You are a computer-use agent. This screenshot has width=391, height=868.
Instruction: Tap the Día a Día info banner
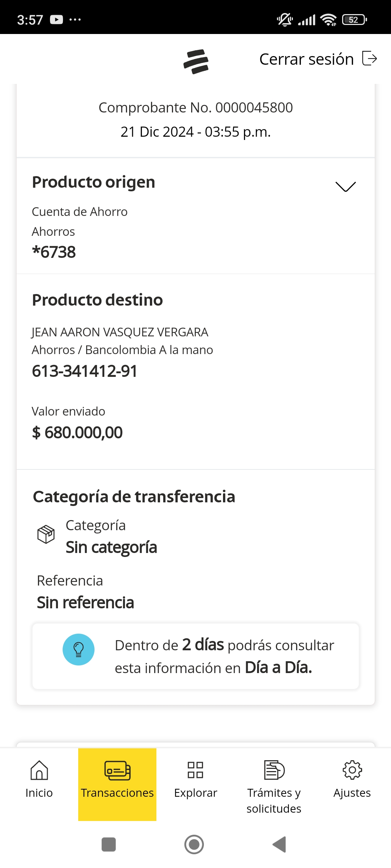coord(195,656)
